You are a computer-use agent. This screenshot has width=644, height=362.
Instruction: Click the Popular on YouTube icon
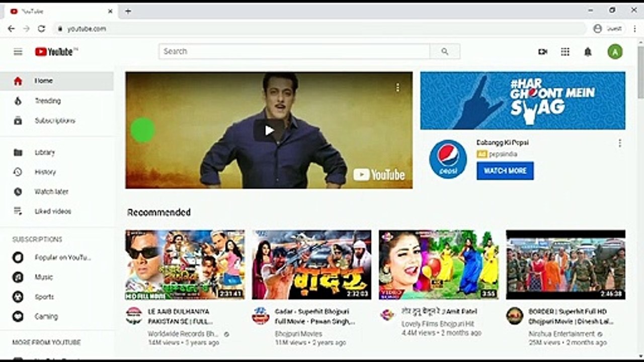[18, 257]
